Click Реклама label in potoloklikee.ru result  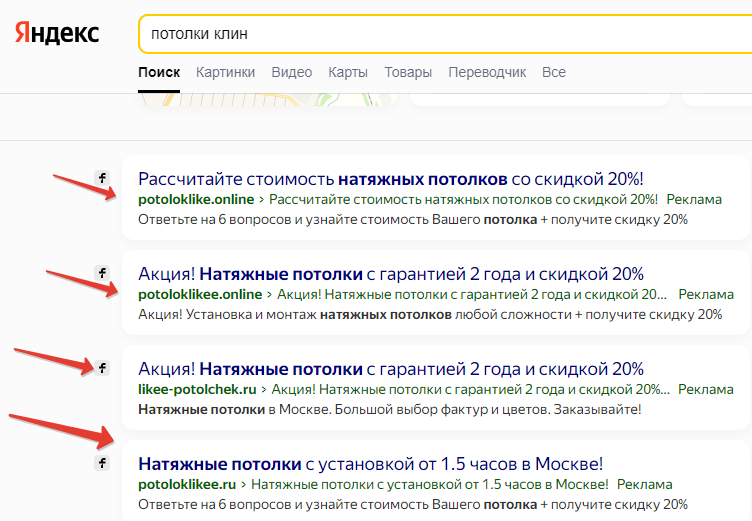point(645,484)
